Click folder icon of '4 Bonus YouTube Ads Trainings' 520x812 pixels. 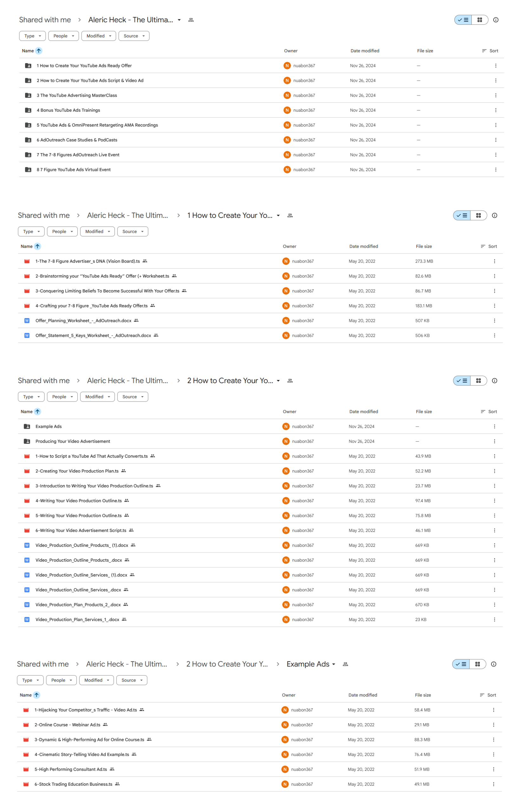(28, 110)
